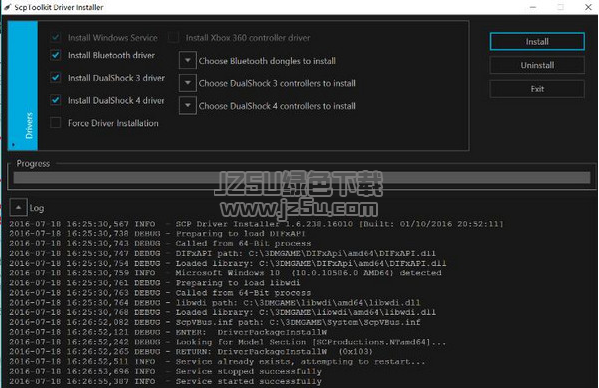Select log line 'Loaded library: ...libwdi.dll'
This screenshot has height=388, width=599.
click(222, 312)
